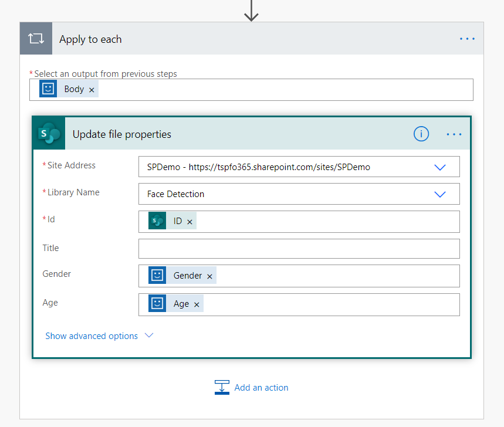Viewport: 504px width, 427px height.
Task: Remove the ID token from Id field
Action: click(x=190, y=222)
